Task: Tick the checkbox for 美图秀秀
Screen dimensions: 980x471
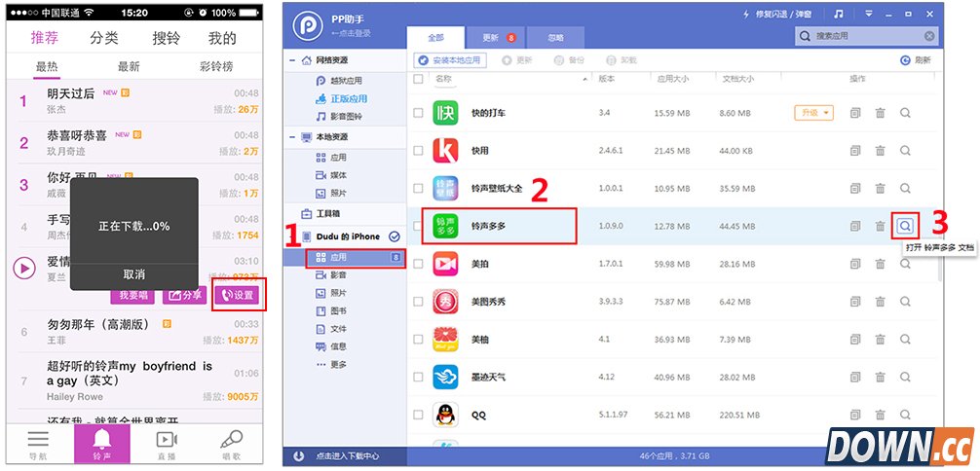Action: pos(418,302)
